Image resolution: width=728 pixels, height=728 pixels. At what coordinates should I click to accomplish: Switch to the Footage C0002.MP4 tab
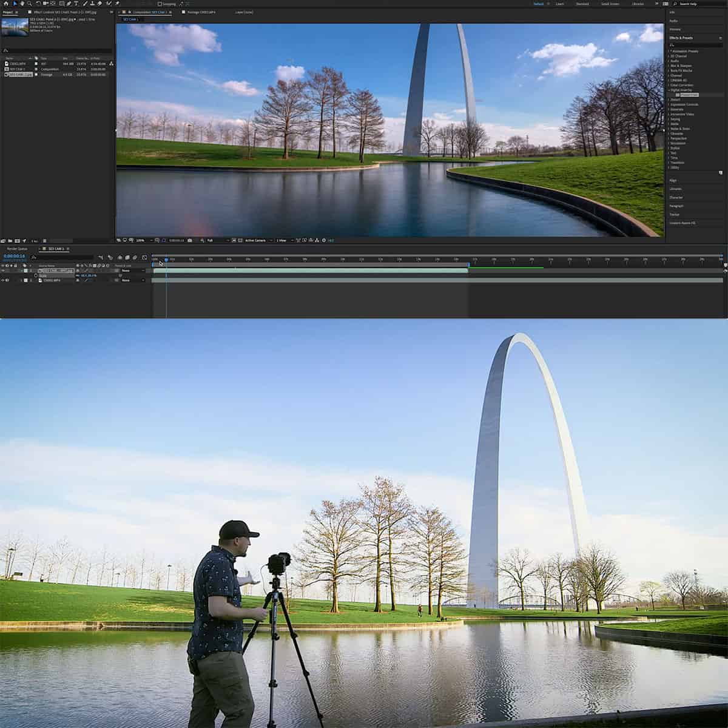[x=200, y=12]
